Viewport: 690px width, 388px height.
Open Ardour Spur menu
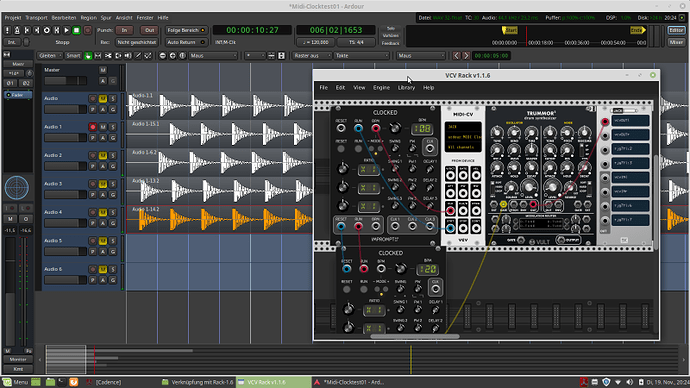tap(106, 18)
